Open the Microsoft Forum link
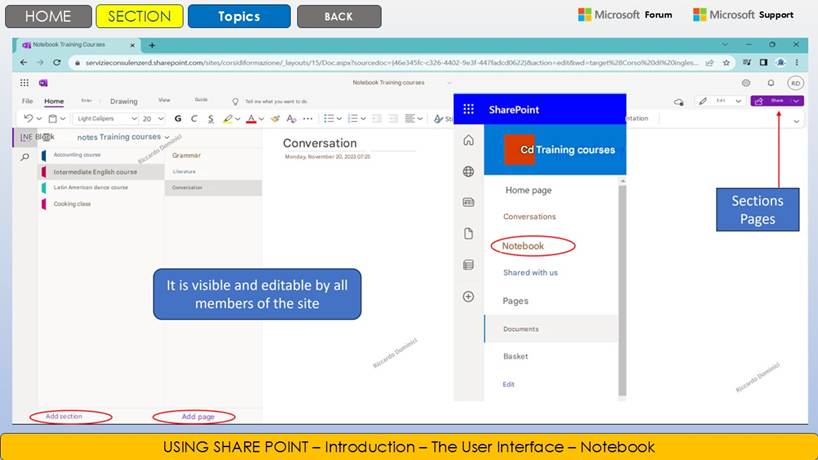The height and width of the screenshot is (460, 818). pyautogui.click(x=625, y=15)
